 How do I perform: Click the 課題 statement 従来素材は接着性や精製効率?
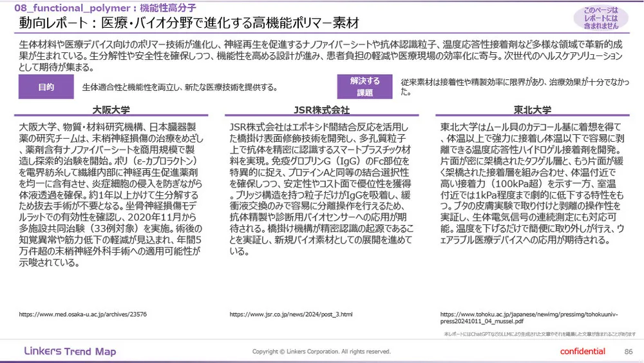pyautogui.click(x=515, y=87)
